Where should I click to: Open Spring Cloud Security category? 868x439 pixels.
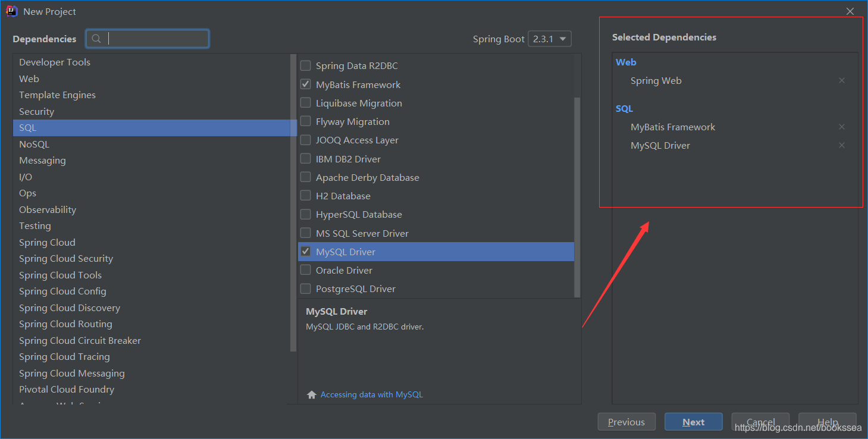pos(151,258)
